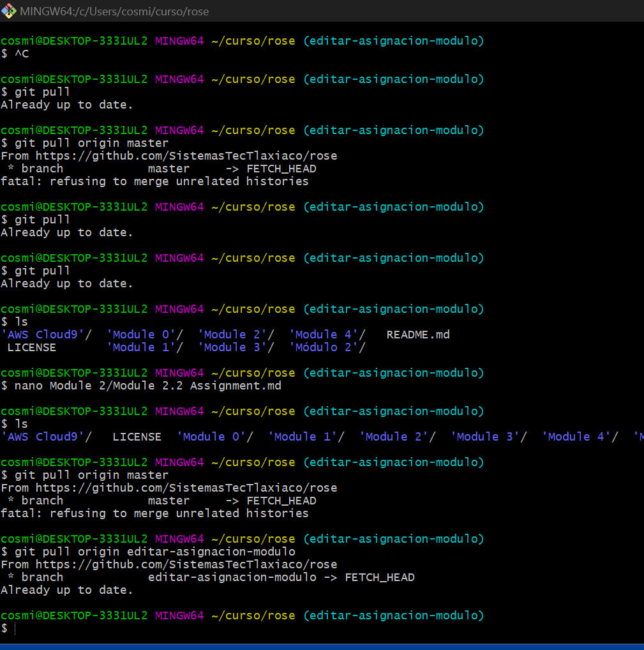Image resolution: width=644 pixels, height=650 pixels.
Task: Click the nano Module 2.2 Assignment command line
Action: [x=147, y=385]
